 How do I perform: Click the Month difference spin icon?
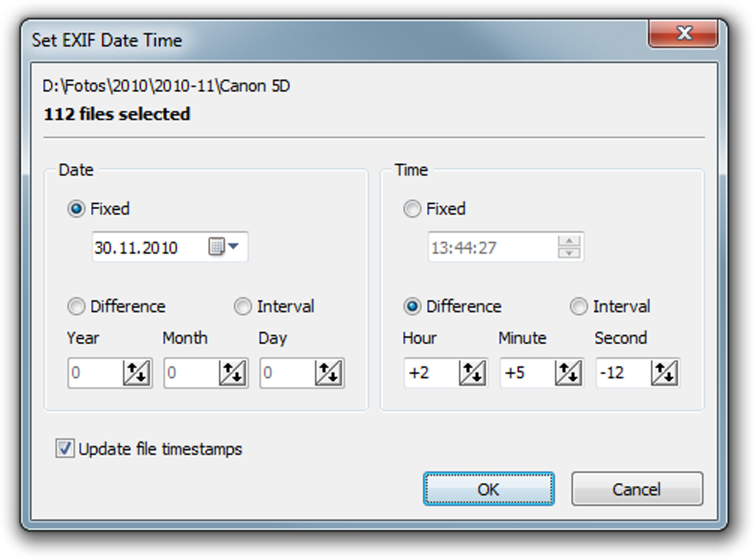[233, 373]
